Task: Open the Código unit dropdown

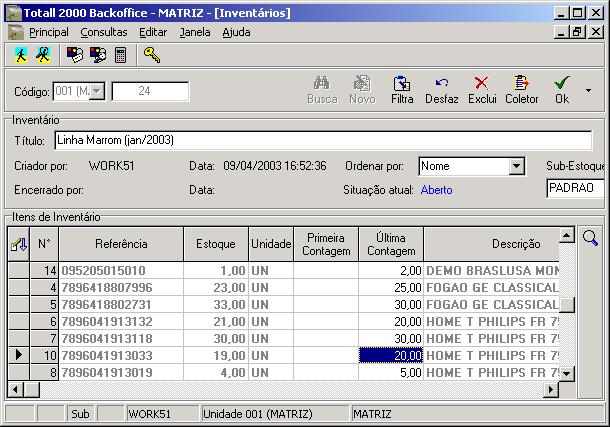Action: (97, 92)
